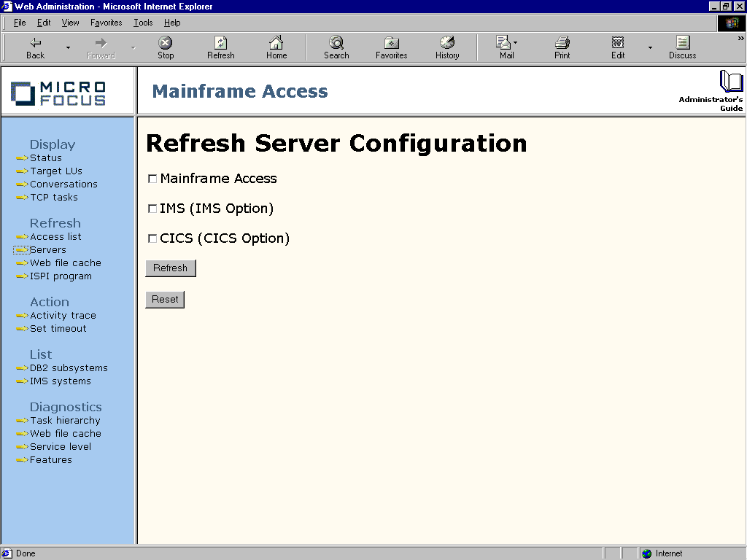Check the IMS (IMS Option) checkbox

tap(152, 208)
